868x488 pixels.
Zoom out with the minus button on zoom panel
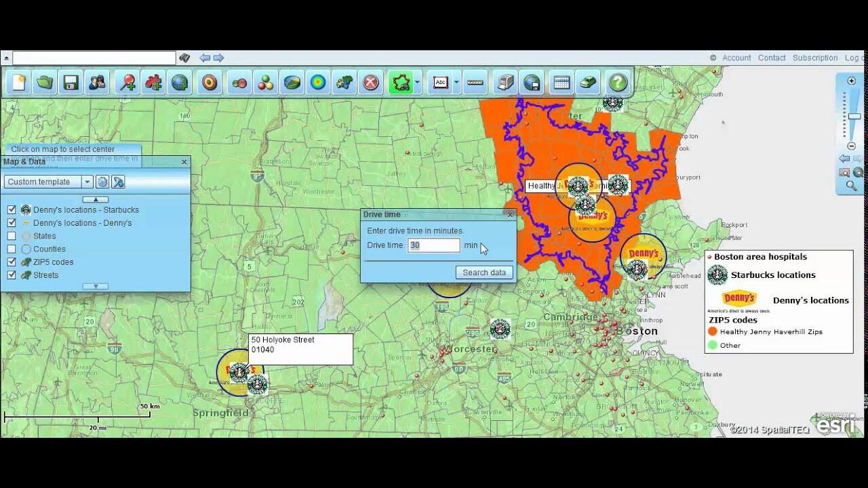[852, 146]
